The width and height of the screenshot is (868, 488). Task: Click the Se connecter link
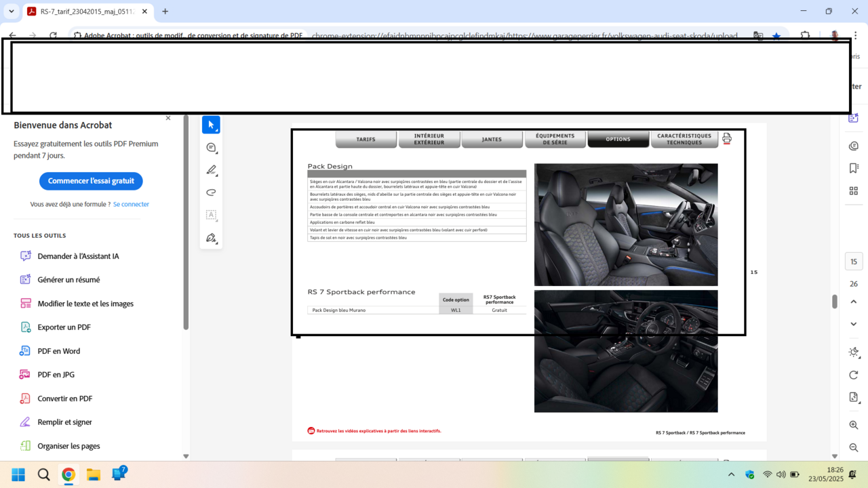point(131,204)
